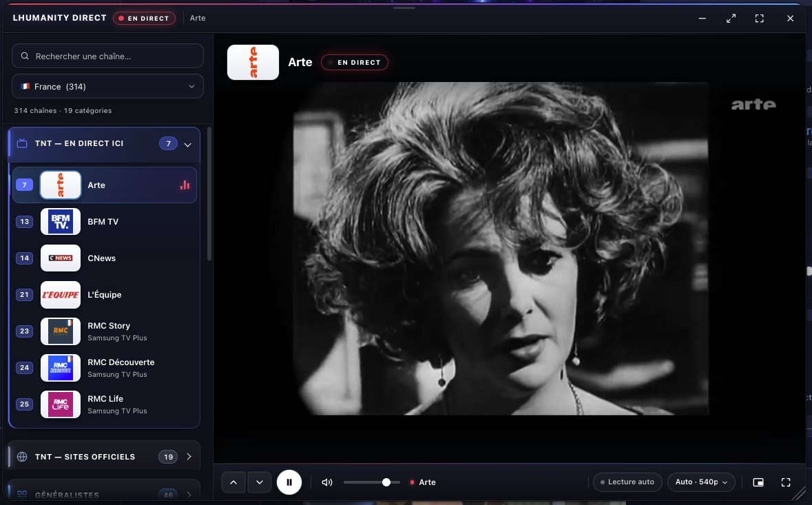812x505 pixels.
Task: Toggle the Lecture auto option
Action: pos(627,482)
